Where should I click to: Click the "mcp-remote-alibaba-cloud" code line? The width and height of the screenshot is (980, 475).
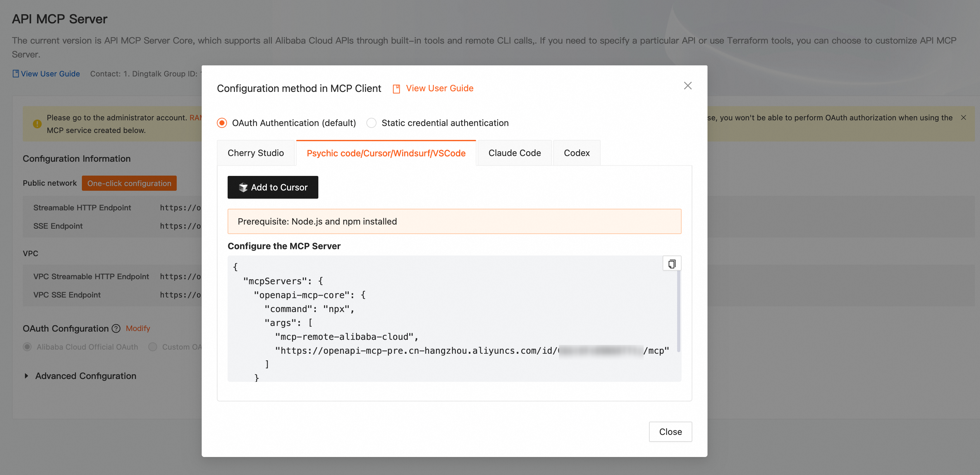[346, 337]
